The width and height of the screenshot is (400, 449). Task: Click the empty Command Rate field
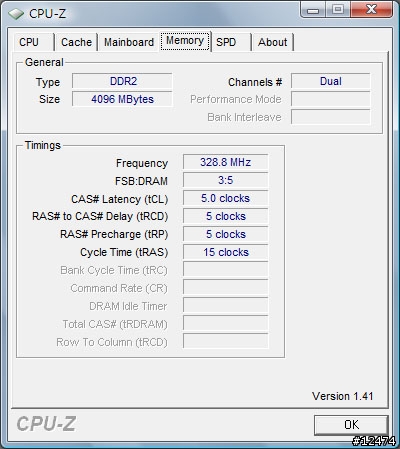[226, 287]
